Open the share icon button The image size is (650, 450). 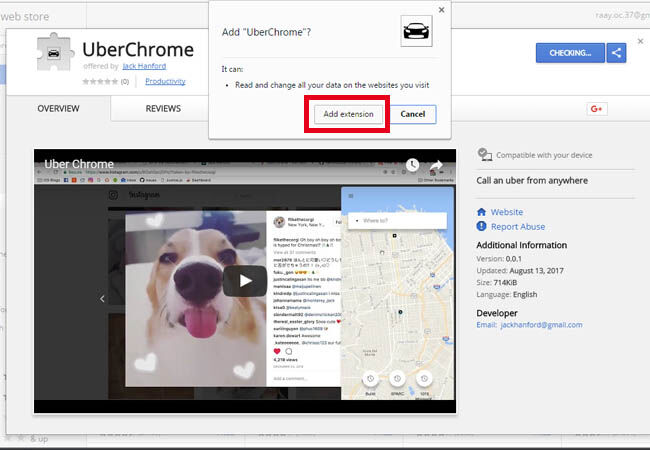[x=616, y=53]
